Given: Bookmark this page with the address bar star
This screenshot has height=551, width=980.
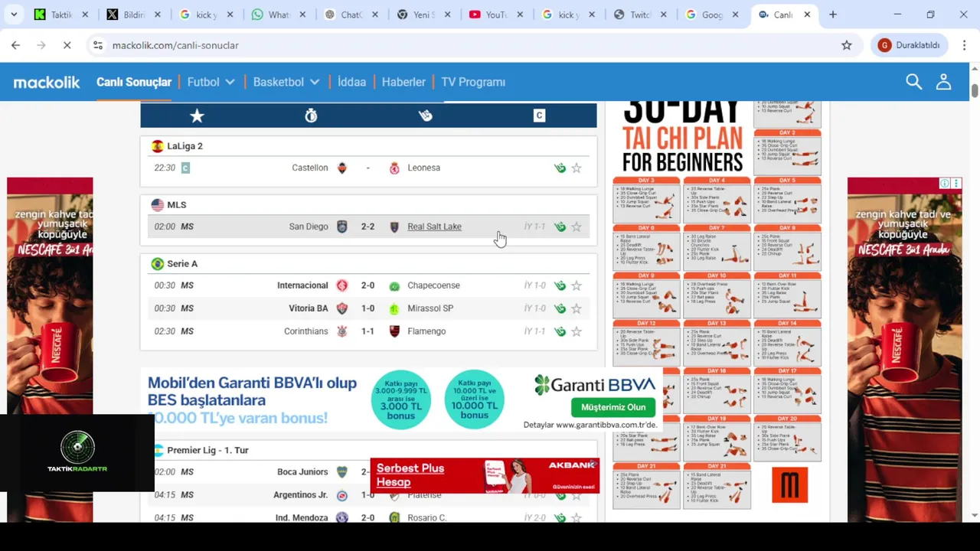Looking at the screenshot, I should coord(847,45).
